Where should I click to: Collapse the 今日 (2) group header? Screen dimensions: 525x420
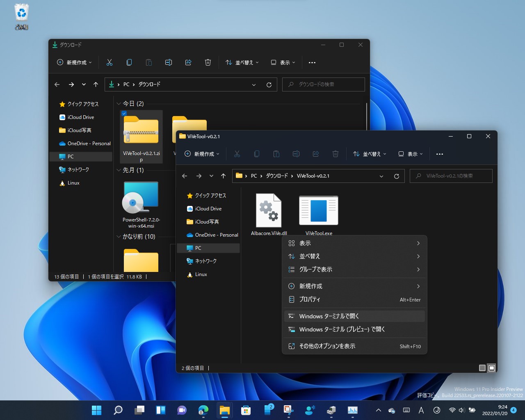(x=119, y=104)
